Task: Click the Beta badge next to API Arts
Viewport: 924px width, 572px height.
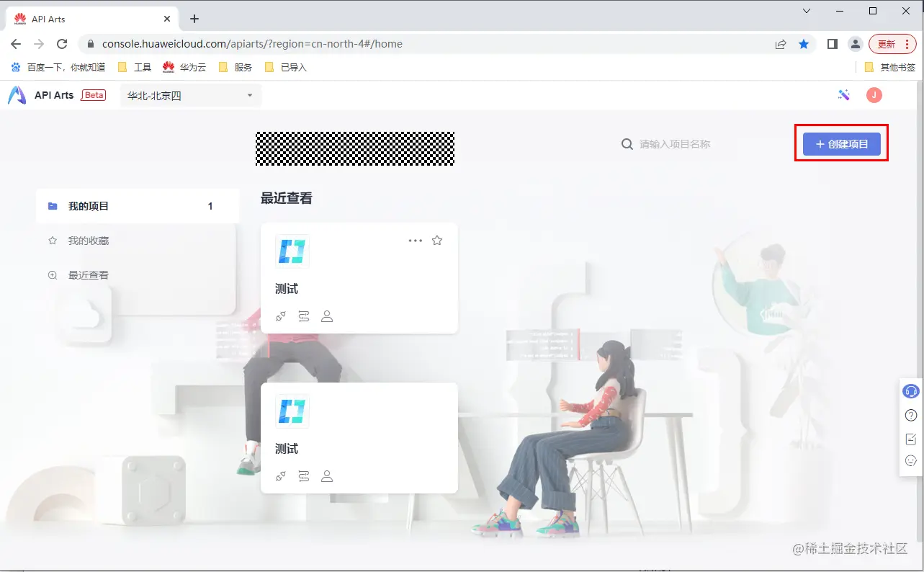Action: 94,95
